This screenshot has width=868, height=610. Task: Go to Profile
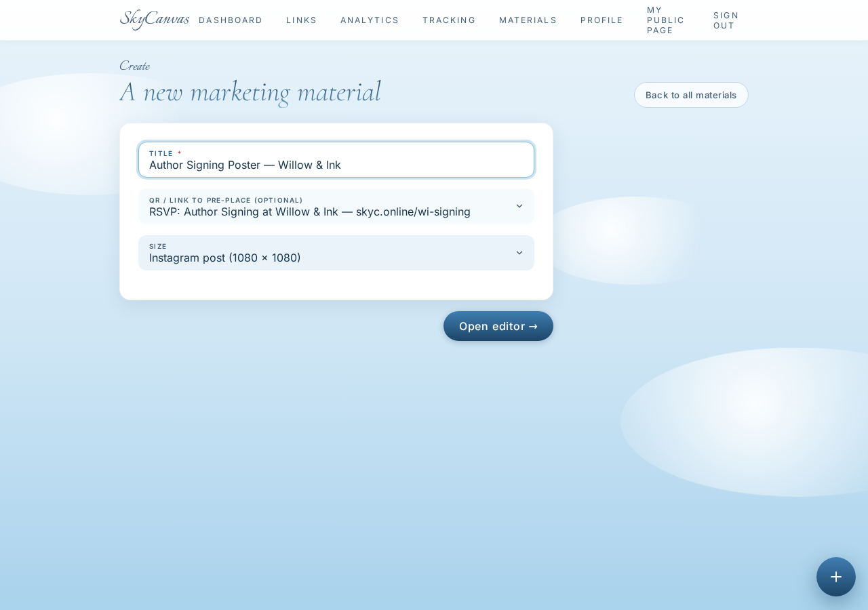coord(601,20)
